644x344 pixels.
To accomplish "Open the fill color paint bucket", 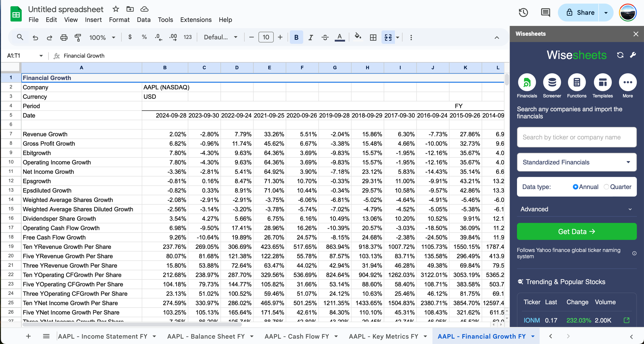I will coord(358,37).
